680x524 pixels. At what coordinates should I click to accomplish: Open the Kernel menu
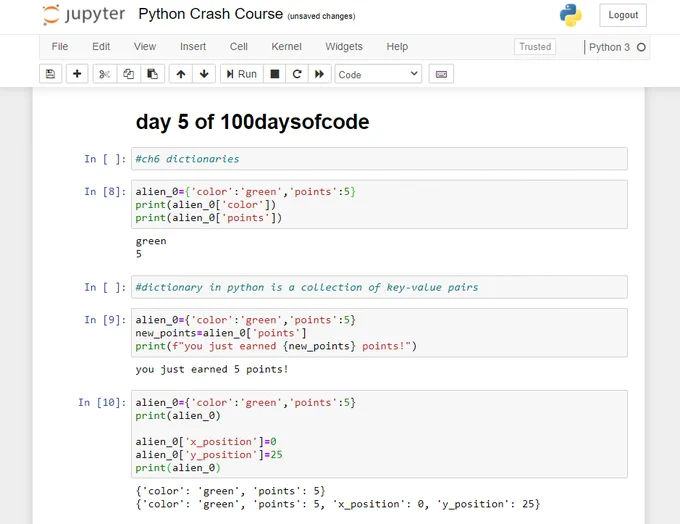pos(286,47)
